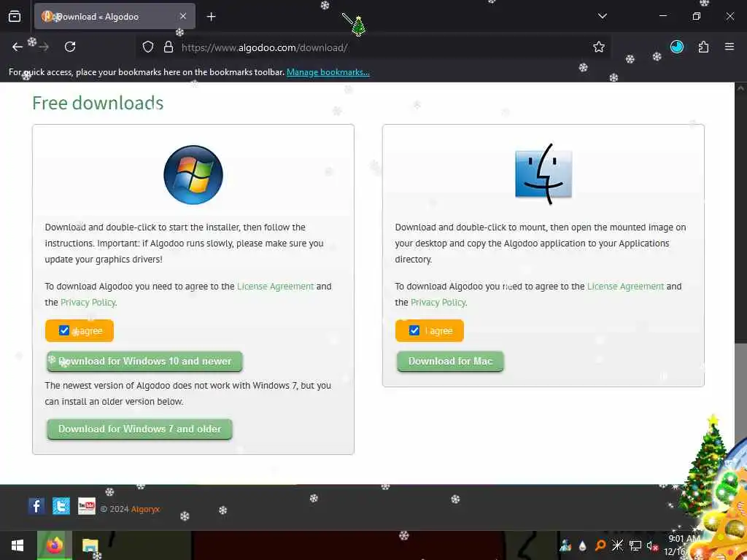Open Algodoo Twitter page icon
Screen dimensions: 747x560
coord(61,506)
